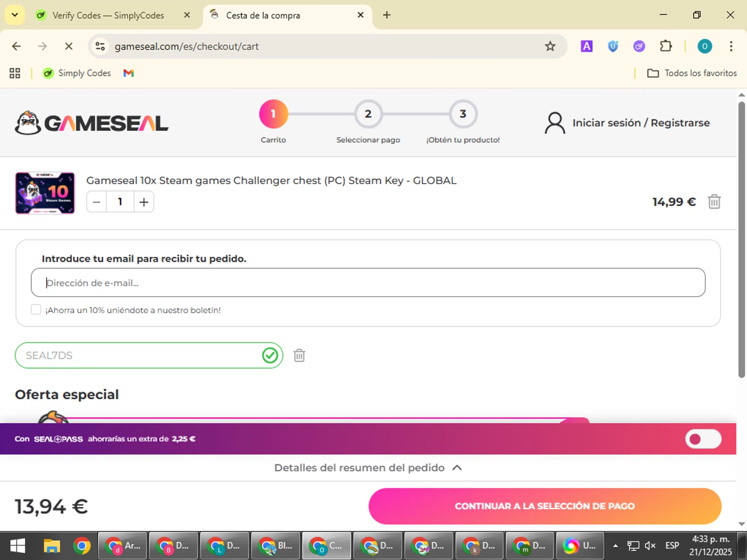Open File Explorer from taskbar
This screenshot has width=747, height=560.
52,546
